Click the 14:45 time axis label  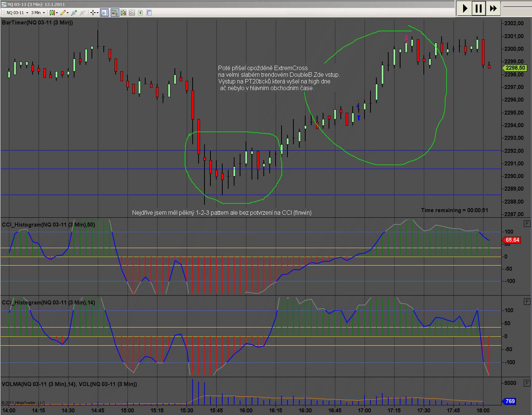(x=98, y=411)
